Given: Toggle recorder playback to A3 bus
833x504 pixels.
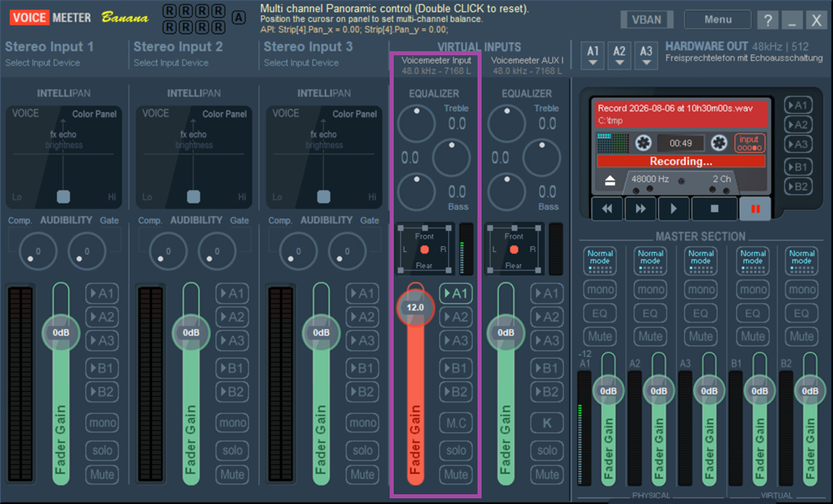Looking at the screenshot, I should [798, 144].
